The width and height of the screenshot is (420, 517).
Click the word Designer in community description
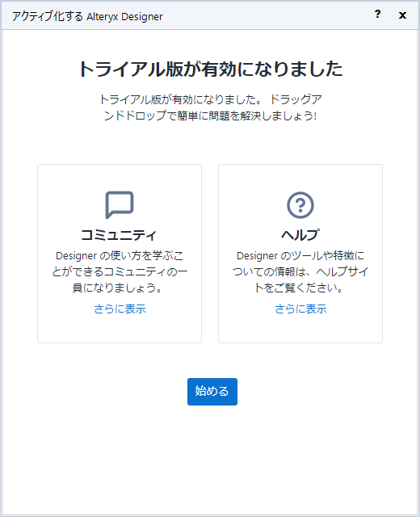77,256
